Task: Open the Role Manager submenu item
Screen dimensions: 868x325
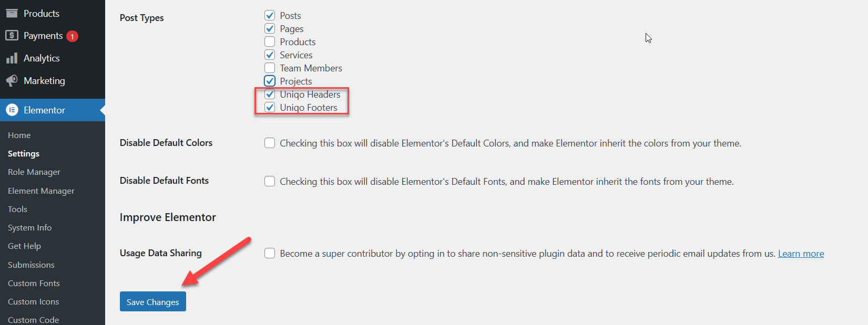Action: point(34,172)
